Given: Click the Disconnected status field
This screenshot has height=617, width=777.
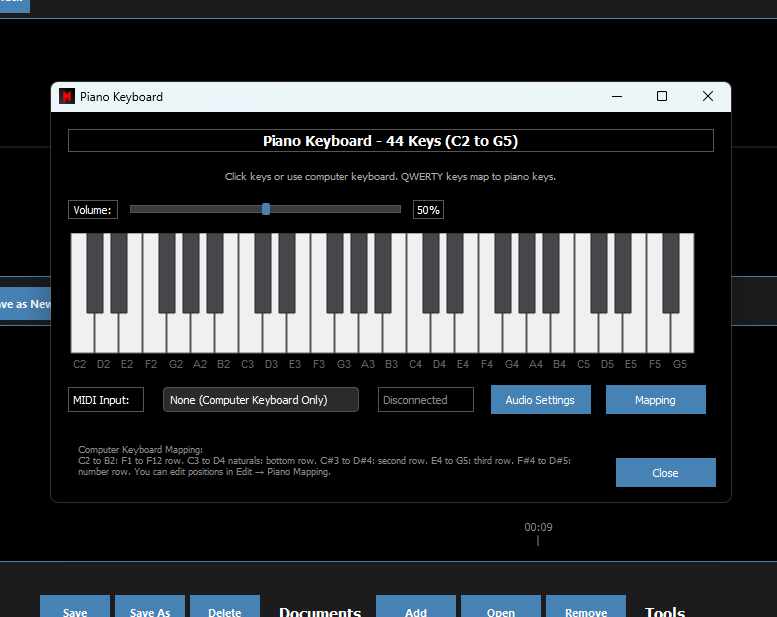Looking at the screenshot, I should pos(426,400).
